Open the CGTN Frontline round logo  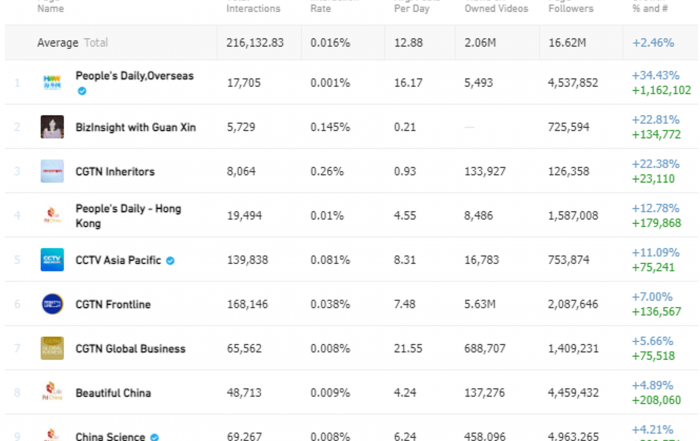click(52, 304)
